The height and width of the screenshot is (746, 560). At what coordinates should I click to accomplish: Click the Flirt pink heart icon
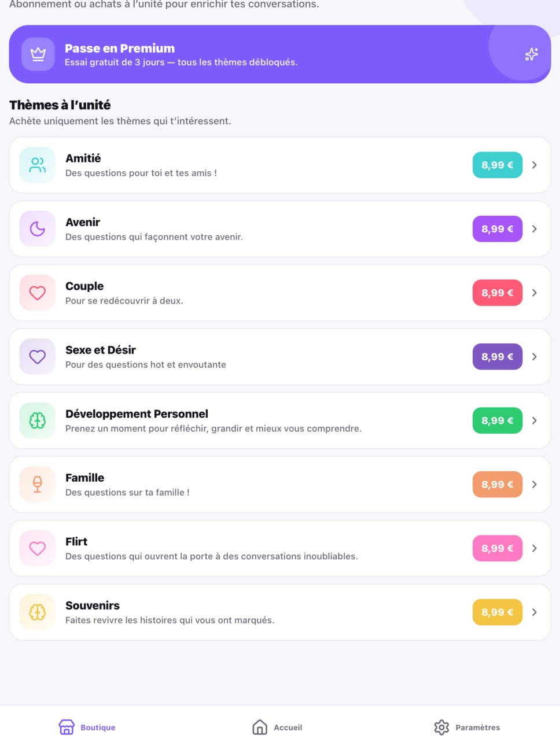click(x=38, y=548)
